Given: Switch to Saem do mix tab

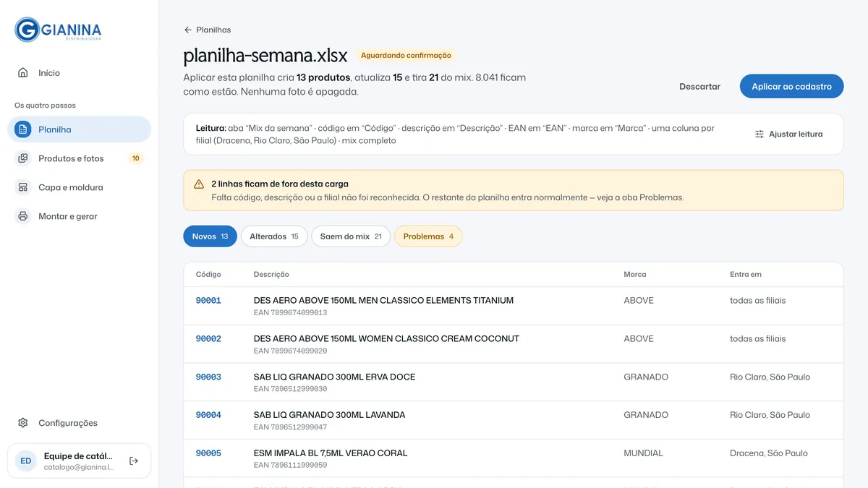Looking at the screenshot, I should tap(351, 236).
